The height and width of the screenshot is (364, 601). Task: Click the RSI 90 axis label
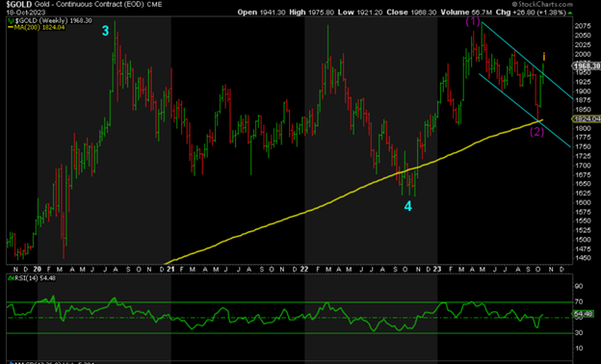point(579,286)
